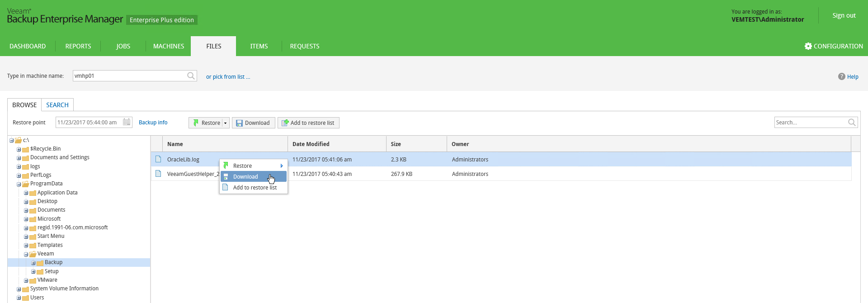Choose Download from the context menu

254,177
